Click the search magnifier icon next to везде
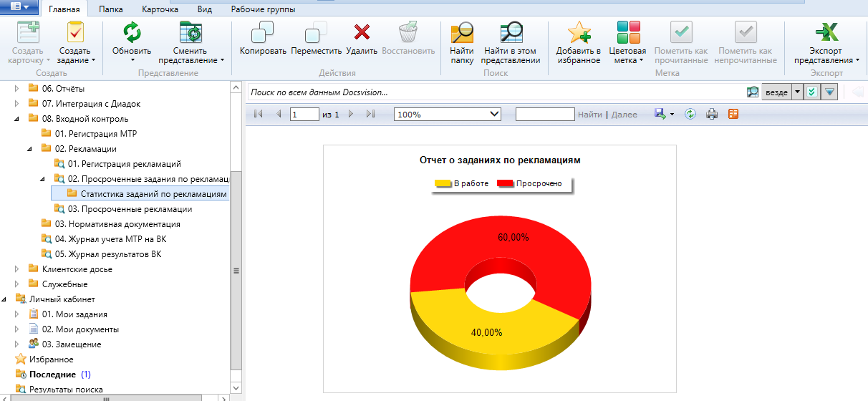The width and height of the screenshot is (868, 401). [753, 92]
